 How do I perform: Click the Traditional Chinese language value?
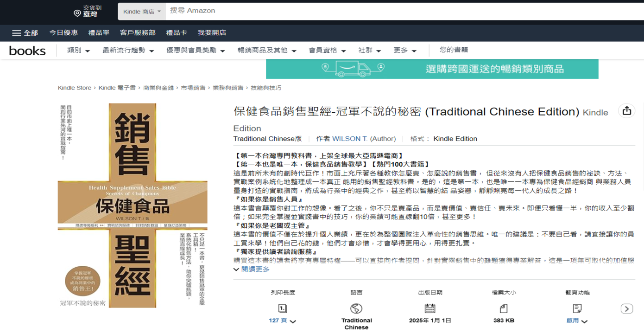[x=356, y=324]
